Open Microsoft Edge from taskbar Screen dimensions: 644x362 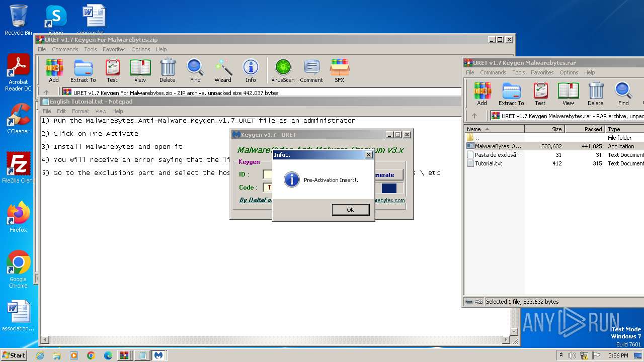108,355
